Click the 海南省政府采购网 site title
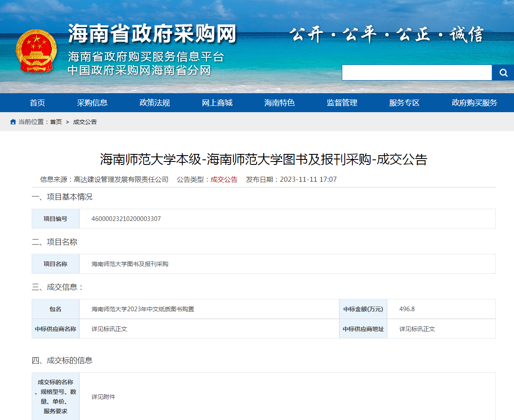Viewport: 514px width, 420px height. point(152,34)
